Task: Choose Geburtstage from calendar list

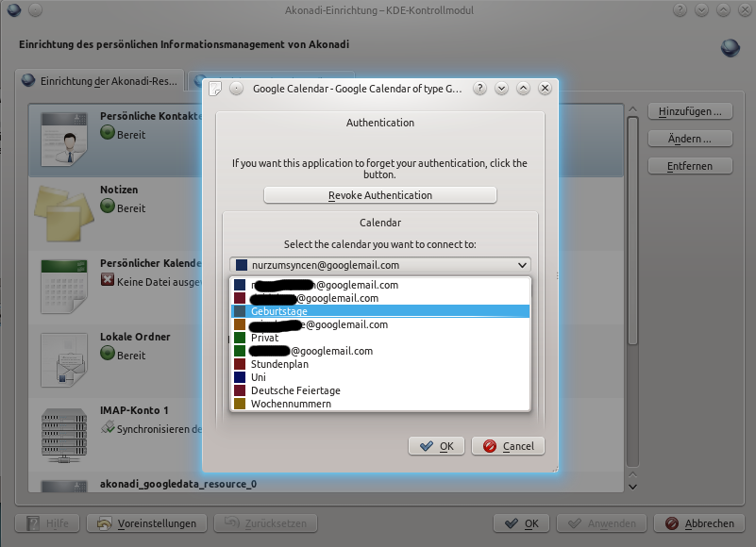Action: click(380, 311)
